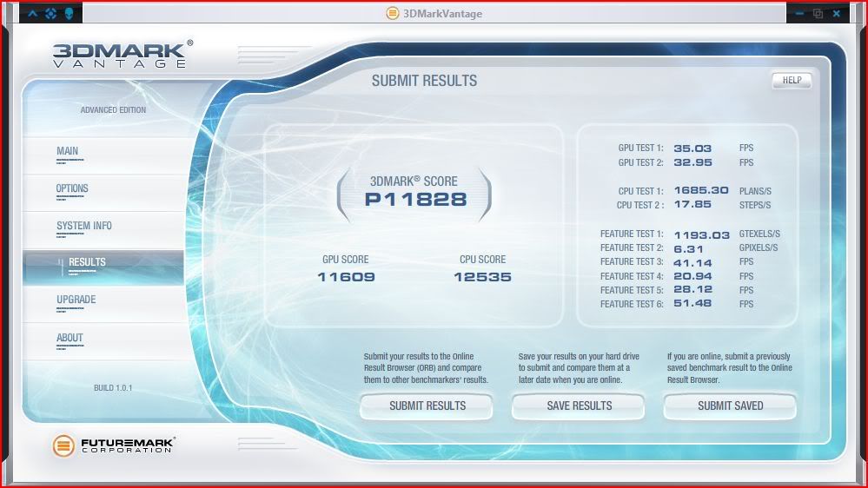Click the CPU score value 12535
Viewport: 868px width, 488px height.
(483, 277)
